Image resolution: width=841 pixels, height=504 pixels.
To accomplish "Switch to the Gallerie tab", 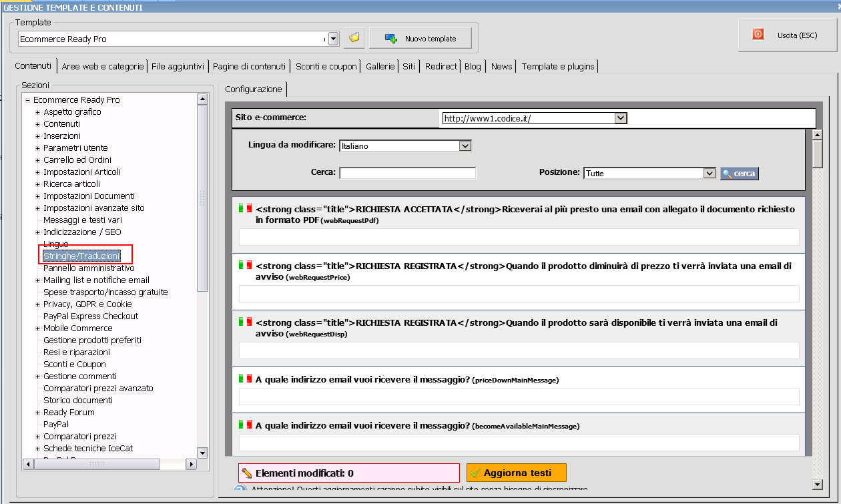I will point(380,66).
